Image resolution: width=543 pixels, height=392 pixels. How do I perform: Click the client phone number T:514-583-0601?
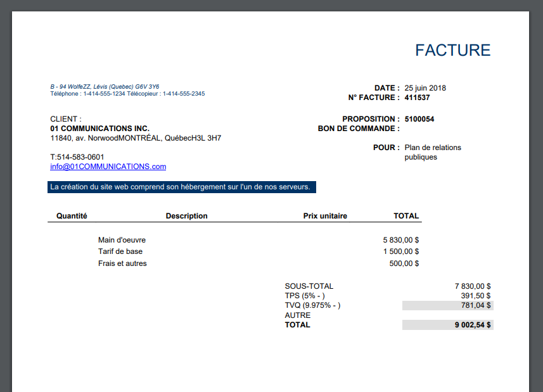(77, 157)
